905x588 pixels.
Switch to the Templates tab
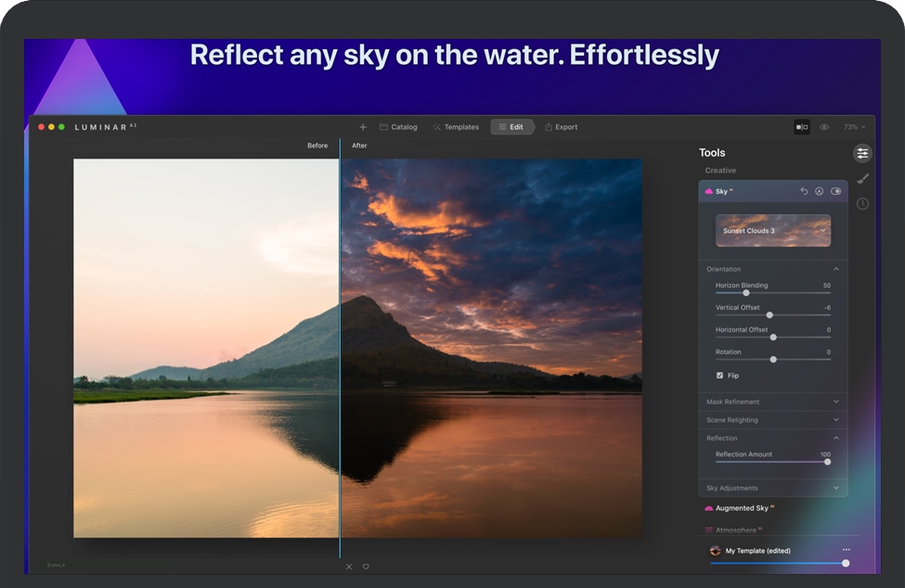click(456, 127)
